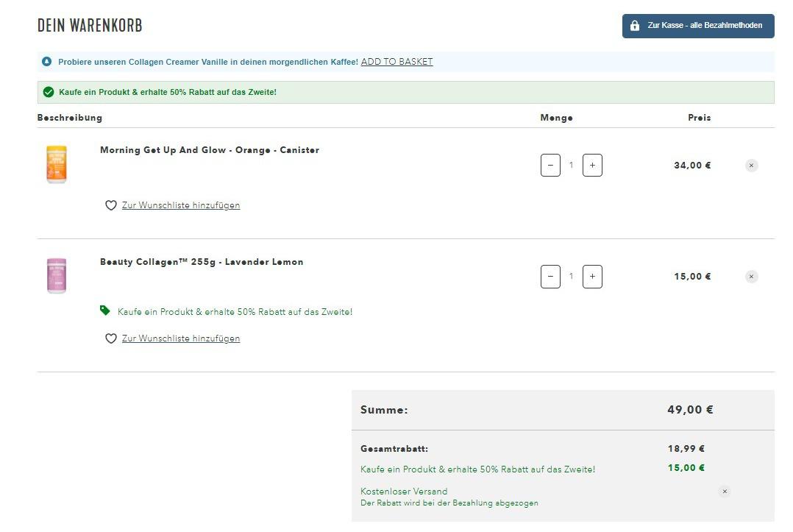Select the green 15,00 € discount amount
793x532 pixels.
coord(686,468)
